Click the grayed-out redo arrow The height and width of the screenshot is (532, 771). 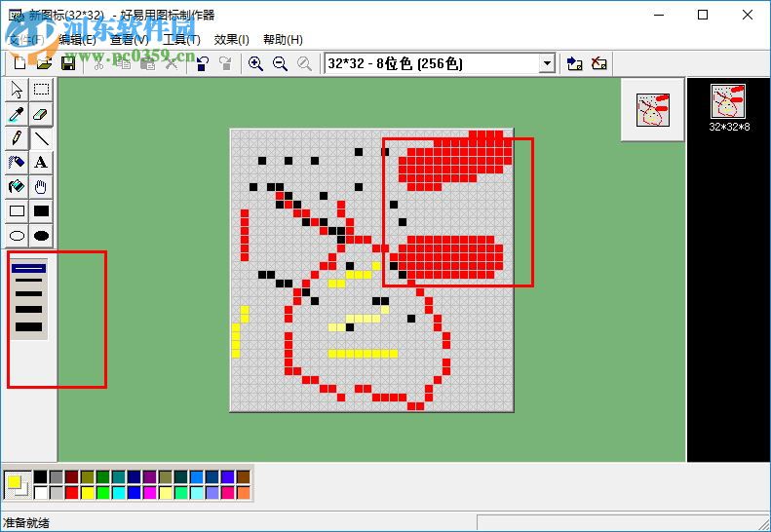point(225,63)
